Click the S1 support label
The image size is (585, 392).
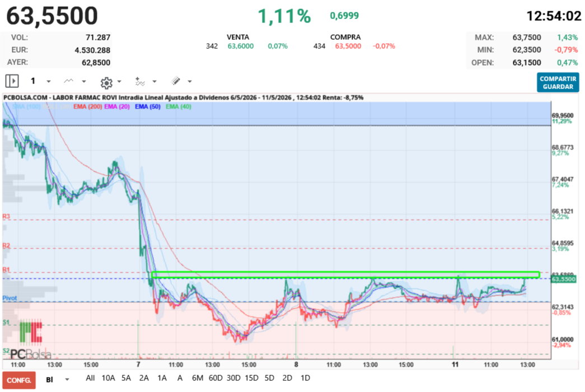point(6,322)
